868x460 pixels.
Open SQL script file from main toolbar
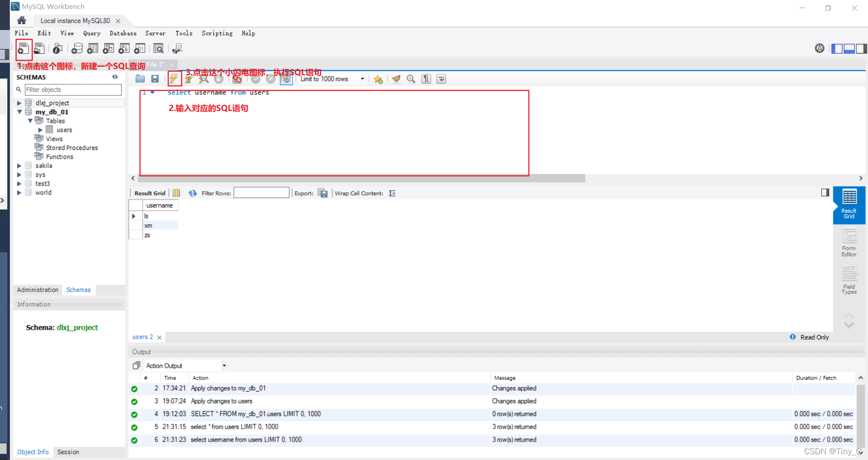pyautogui.click(x=39, y=48)
